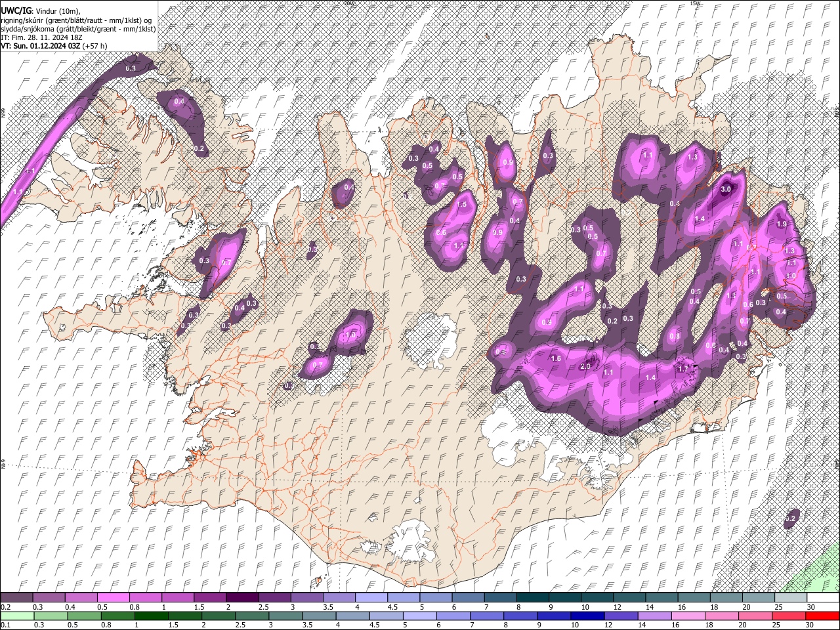The width and height of the screenshot is (840, 630).
Task: Pick upper legend swatch between 4 and 4.5
Action: [x=371, y=597]
